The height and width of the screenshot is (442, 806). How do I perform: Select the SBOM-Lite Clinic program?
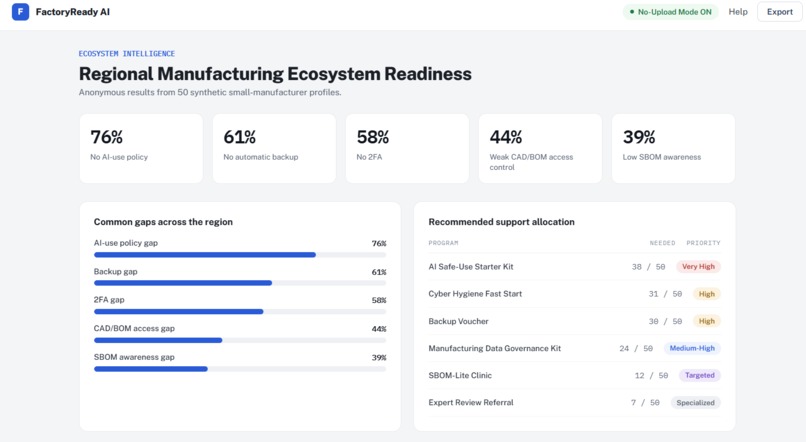pos(460,376)
